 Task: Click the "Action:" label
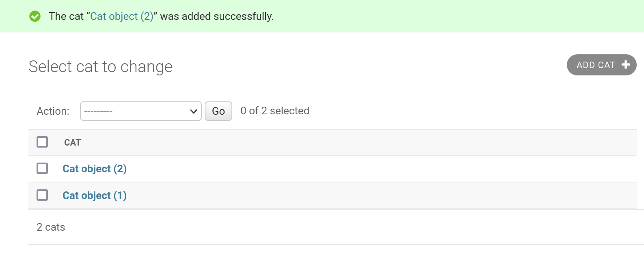[53, 111]
